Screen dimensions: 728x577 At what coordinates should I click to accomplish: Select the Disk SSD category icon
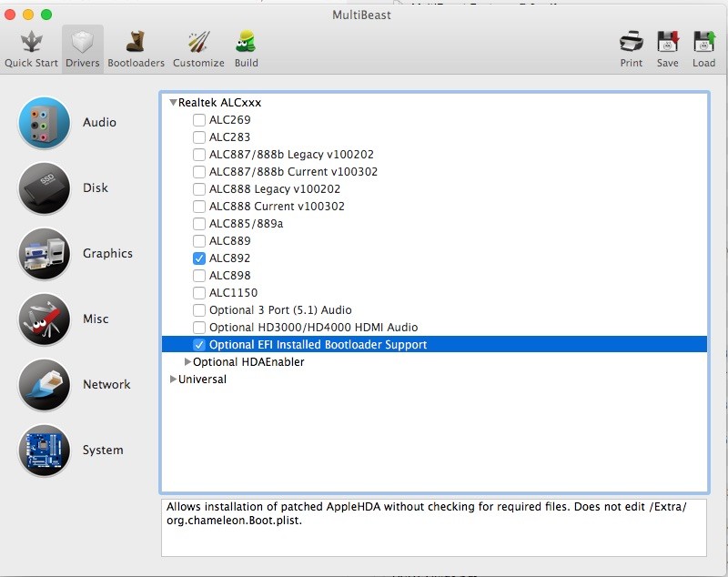[x=44, y=188]
